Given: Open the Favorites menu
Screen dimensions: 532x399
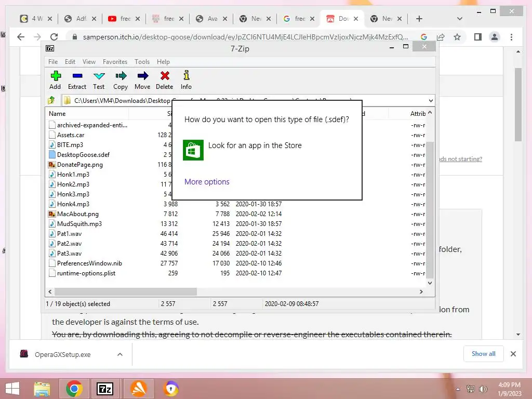Looking at the screenshot, I should pyautogui.click(x=115, y=62).
